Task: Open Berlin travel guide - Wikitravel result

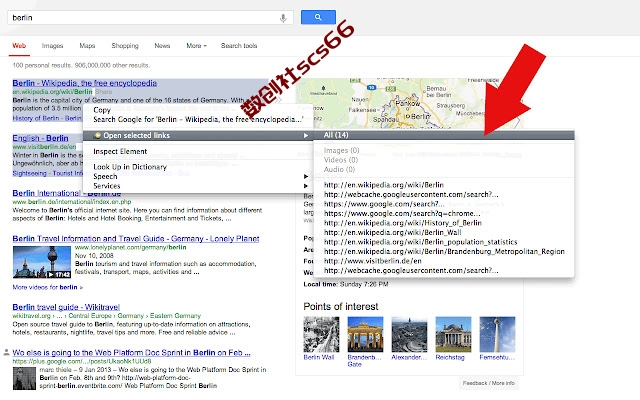Action: [x=66, y=307]
